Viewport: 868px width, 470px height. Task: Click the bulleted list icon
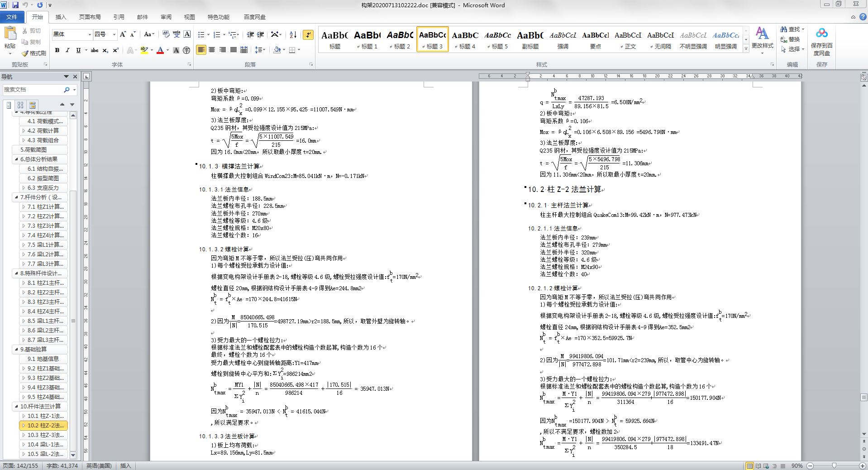coord(201,35)
